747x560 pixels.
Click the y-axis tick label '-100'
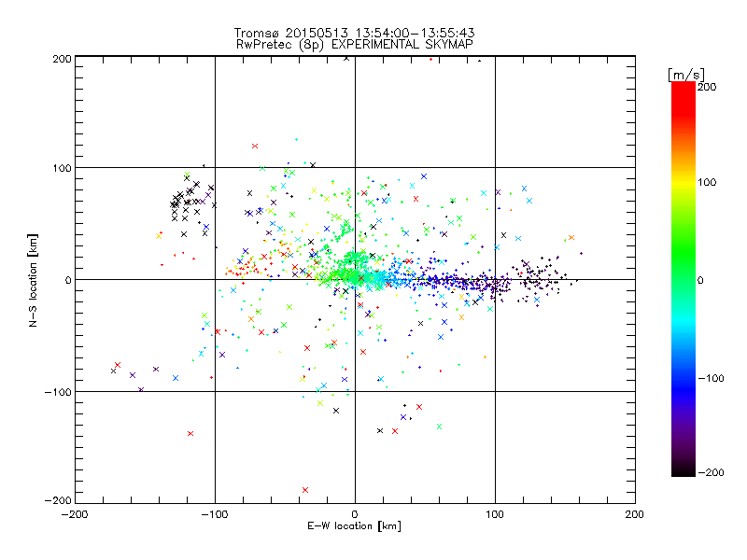[x=58, y=392]
